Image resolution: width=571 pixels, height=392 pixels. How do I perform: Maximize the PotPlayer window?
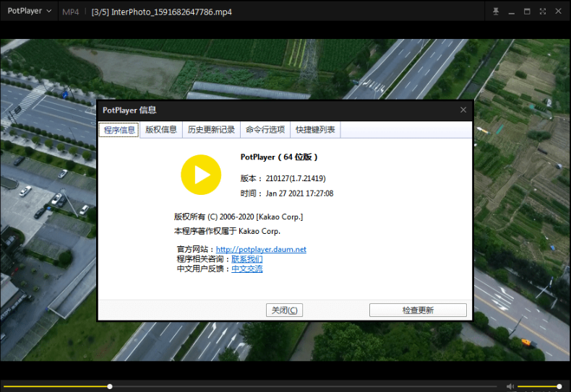527,12
